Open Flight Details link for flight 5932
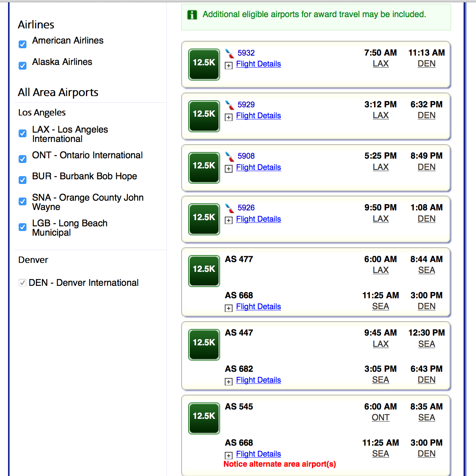Screen dimensions: 476x476 pyautogui.click(x=259, y=64)
